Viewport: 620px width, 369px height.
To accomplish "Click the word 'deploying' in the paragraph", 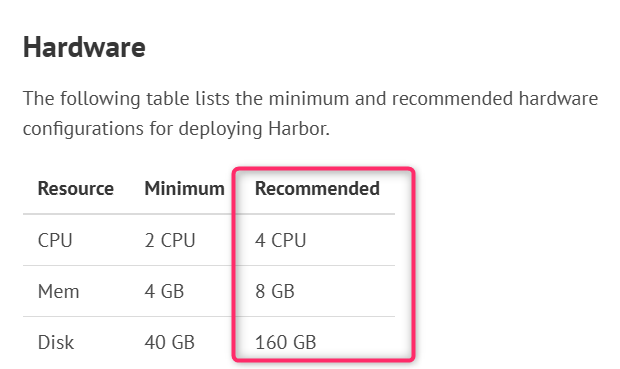I will pyautogui.click(x=220, y=129).
